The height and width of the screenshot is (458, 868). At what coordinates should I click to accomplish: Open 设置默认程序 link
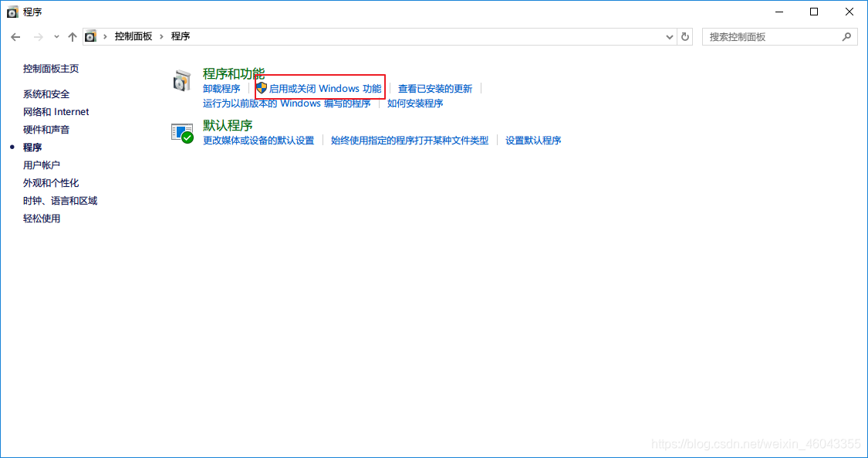(x=533, y=141)
